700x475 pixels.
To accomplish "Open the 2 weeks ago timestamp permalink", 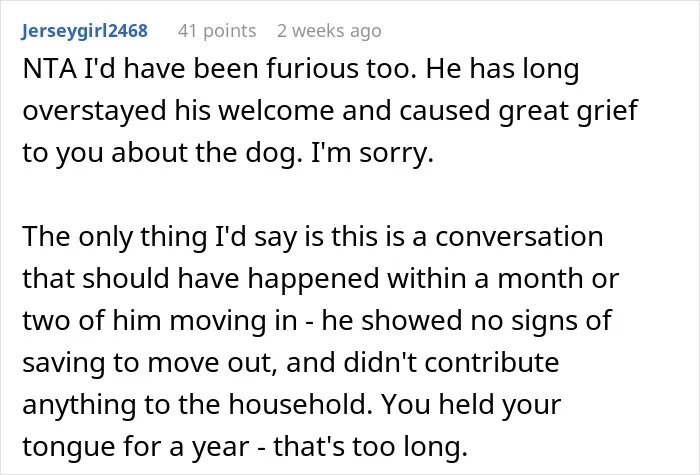I will [x=329, y=31].
